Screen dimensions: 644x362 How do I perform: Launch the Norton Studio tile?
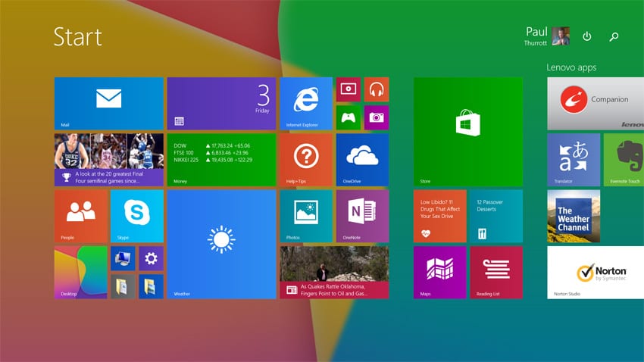(596, 273)
